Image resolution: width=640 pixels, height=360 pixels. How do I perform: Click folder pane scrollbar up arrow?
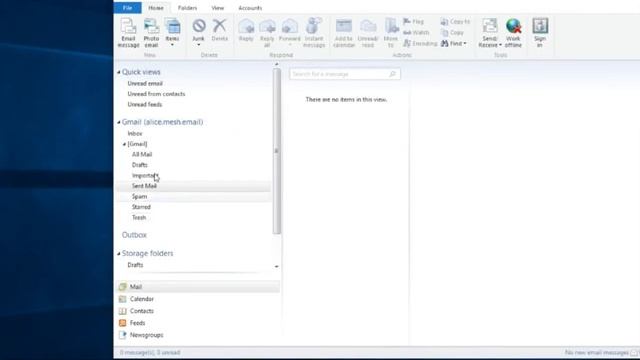pyautogui.click(x=277, y=64)
